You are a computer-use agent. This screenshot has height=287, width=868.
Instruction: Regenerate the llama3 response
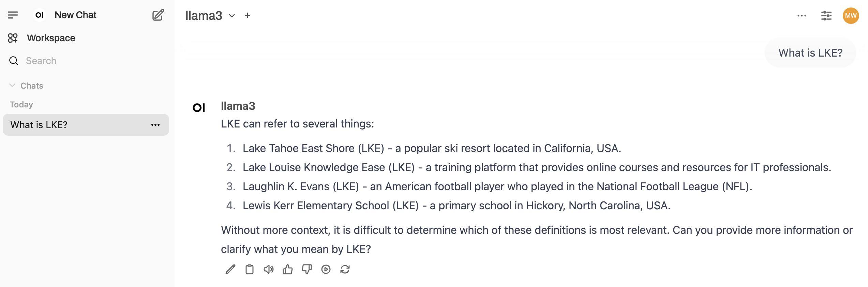345,270
